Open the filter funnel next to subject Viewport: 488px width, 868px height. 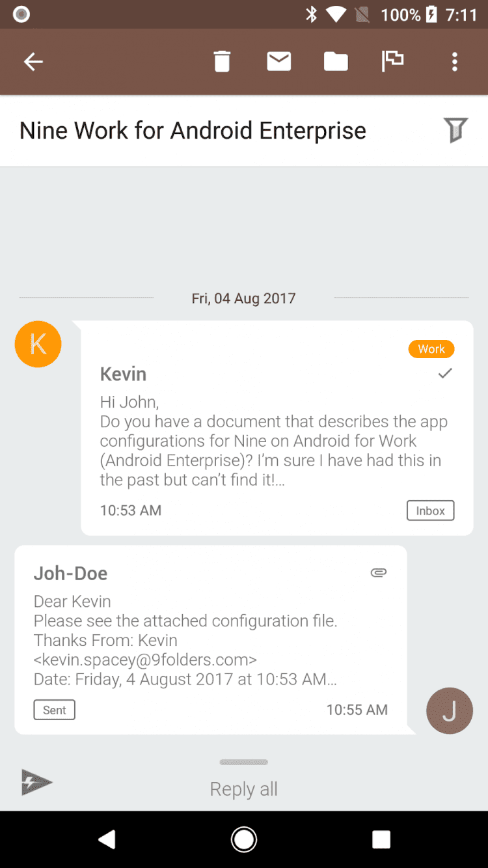click(x=455, y=130)
